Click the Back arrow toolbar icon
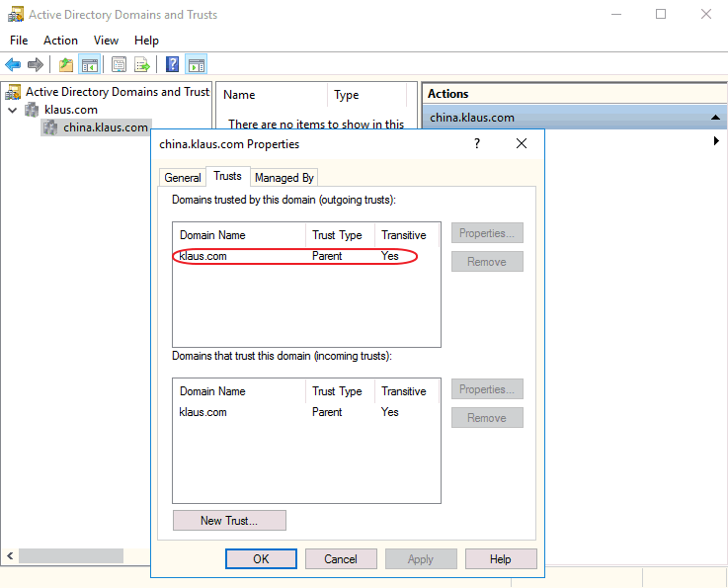The image size is (728, 588). (x=13, y=65)
